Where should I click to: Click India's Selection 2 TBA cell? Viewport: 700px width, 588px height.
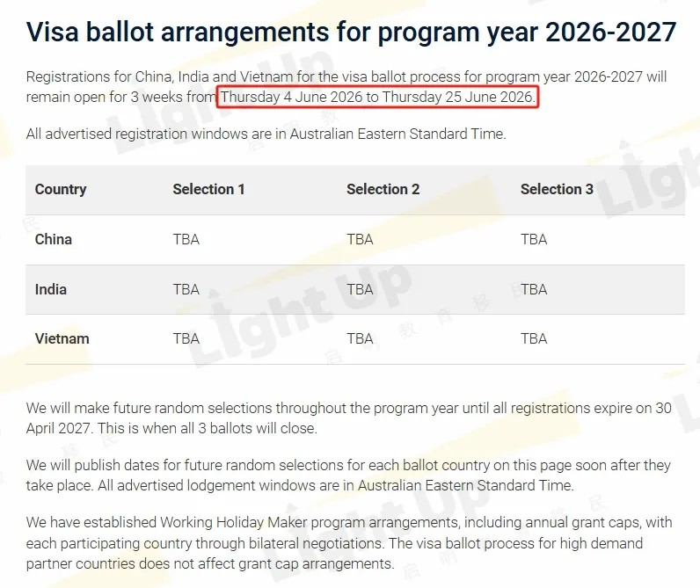pos(360,289)
